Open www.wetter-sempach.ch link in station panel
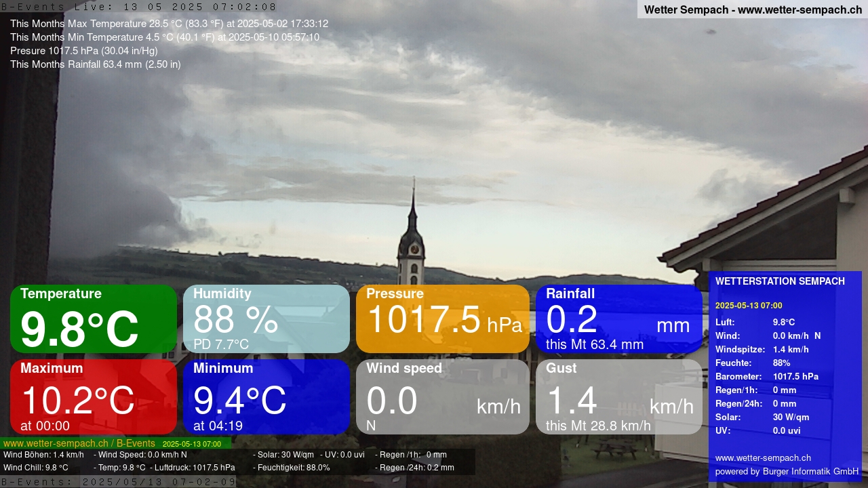The image size is (868, 488). coord(763,458)
